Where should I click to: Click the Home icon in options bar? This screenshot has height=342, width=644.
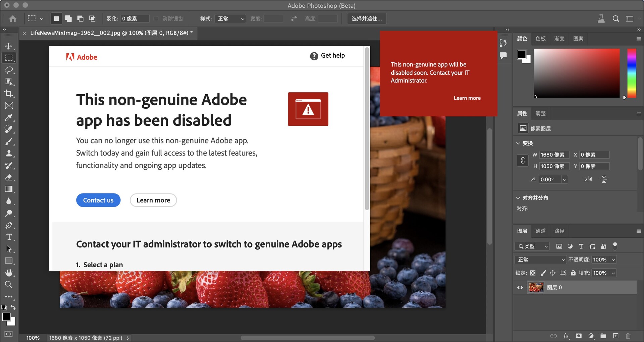tap(13, 19)
